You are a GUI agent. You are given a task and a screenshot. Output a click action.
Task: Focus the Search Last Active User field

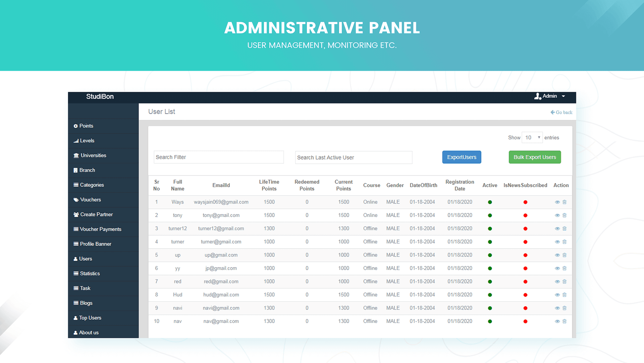click(x=354, y=157)
